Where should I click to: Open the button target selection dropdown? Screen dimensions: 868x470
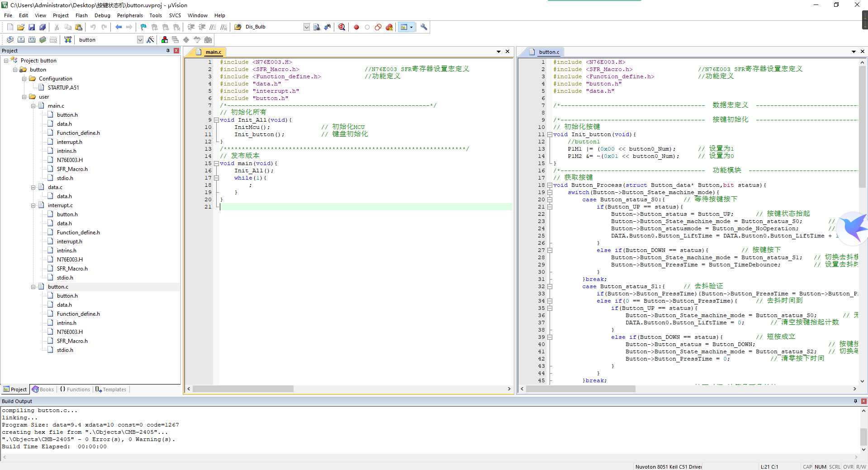140,40
